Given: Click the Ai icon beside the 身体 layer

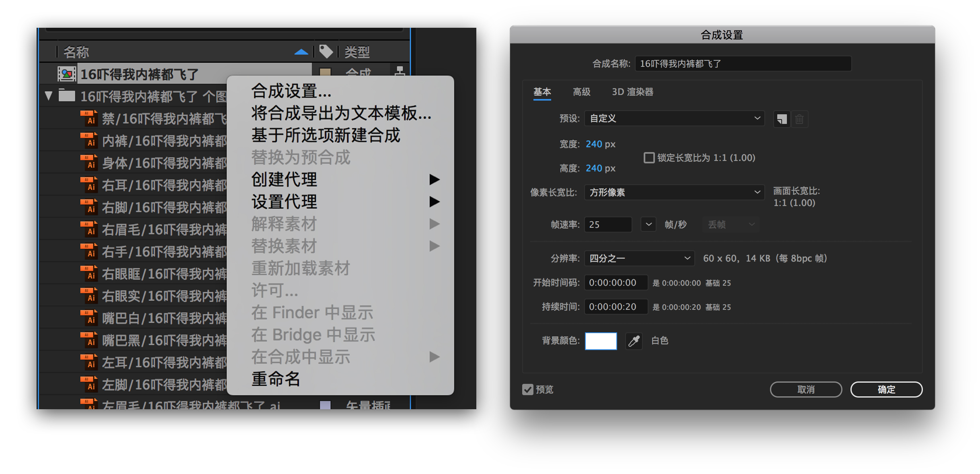Looking at the screenshot, I should click(x=89, y=162).
